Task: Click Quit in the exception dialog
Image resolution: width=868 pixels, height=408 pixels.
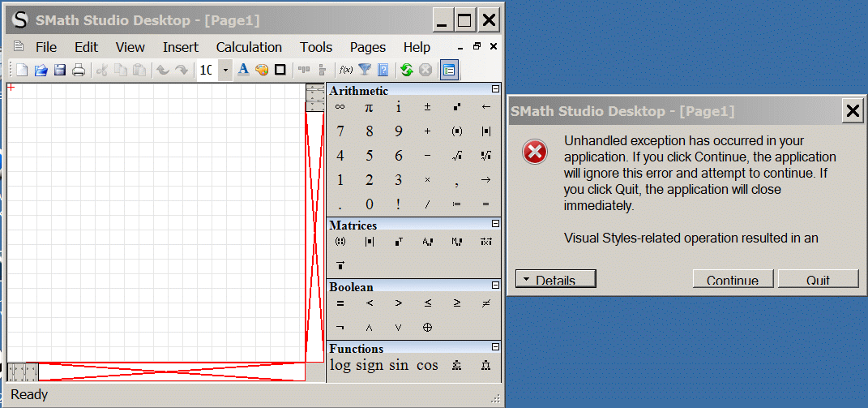Action: 818,280
